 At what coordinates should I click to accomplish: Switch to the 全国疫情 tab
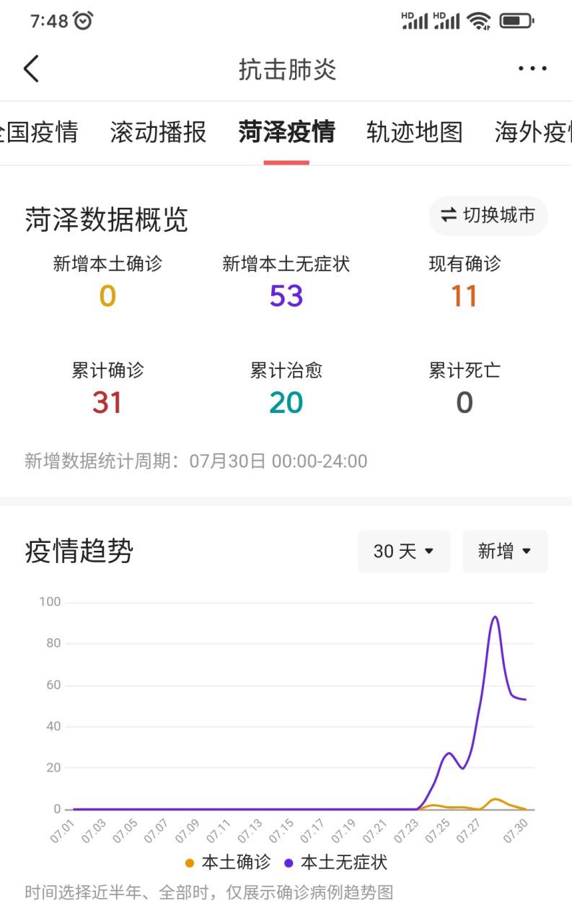point(39,132)
